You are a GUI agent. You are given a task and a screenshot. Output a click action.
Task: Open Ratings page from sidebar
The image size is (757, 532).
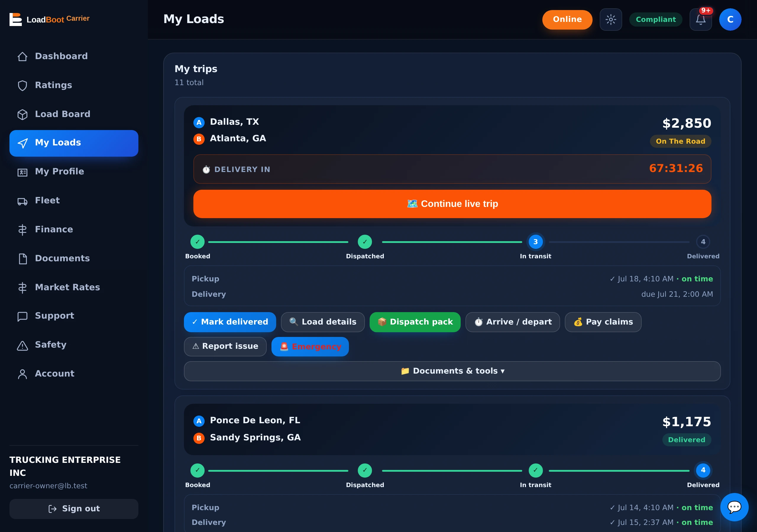coord(74,85)
